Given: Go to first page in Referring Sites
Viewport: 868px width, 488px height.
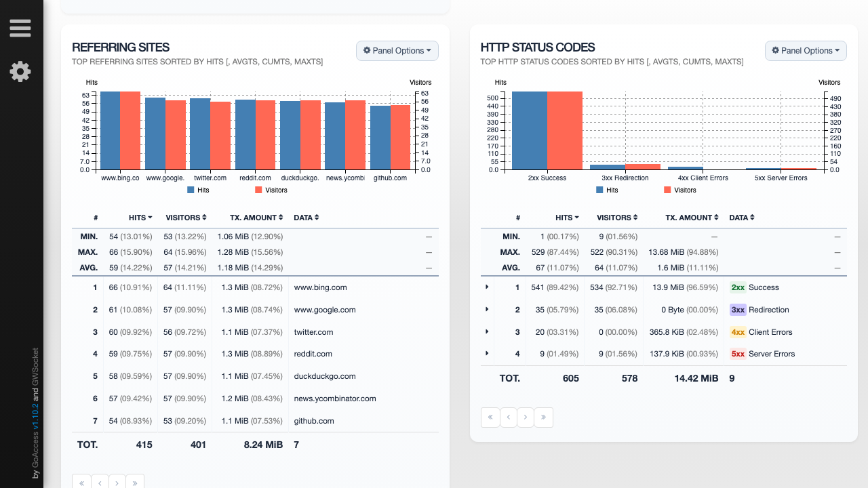Looking at the screenshot, I should (x=81, y=482).
